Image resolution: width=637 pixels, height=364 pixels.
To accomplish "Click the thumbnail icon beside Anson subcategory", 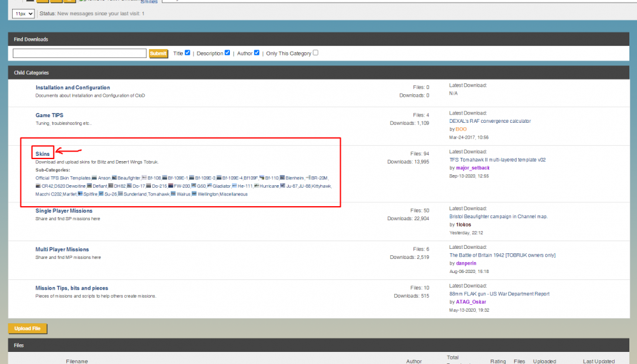I will click(x=94, y=178).
